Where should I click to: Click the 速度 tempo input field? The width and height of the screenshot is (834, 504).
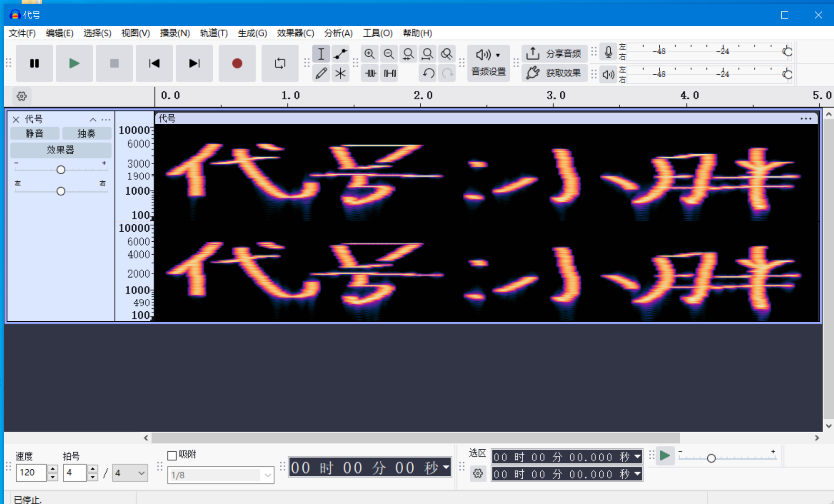(x=31, y=473)
